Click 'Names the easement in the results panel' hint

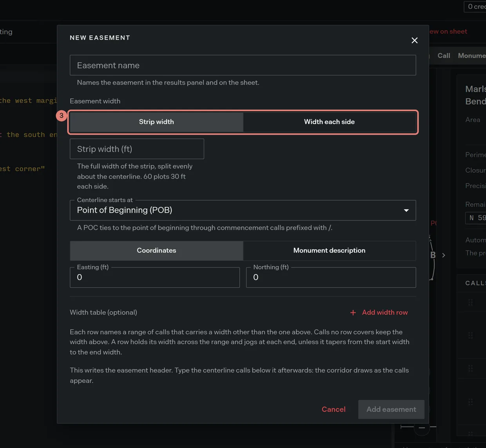(x=168, y=83)
